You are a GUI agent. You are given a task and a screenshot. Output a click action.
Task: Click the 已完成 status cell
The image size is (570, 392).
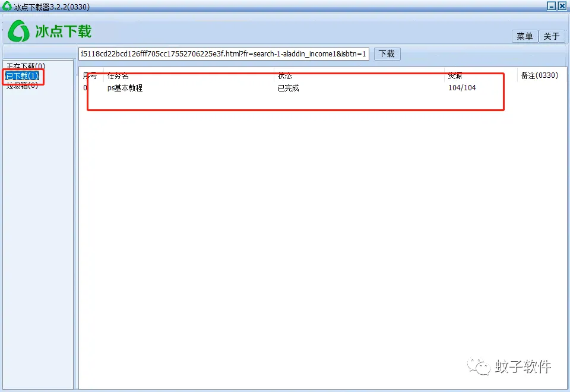pos(289,88)
